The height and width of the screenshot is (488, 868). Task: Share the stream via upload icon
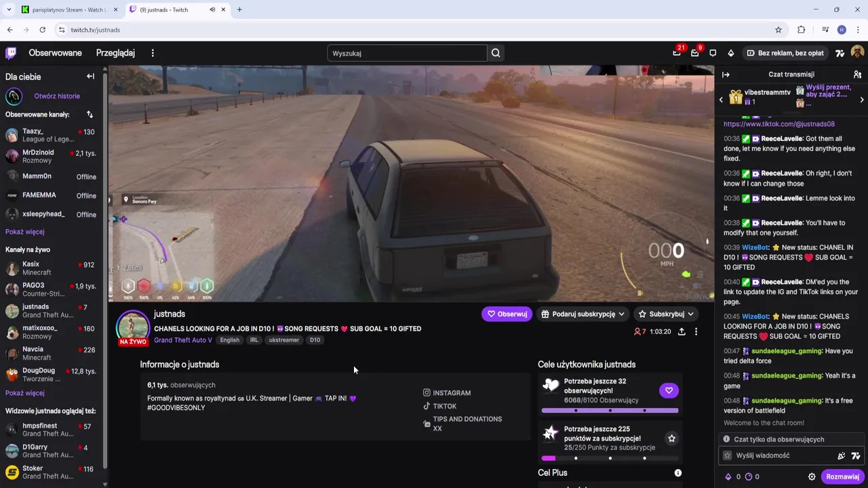tap(682, 331)
